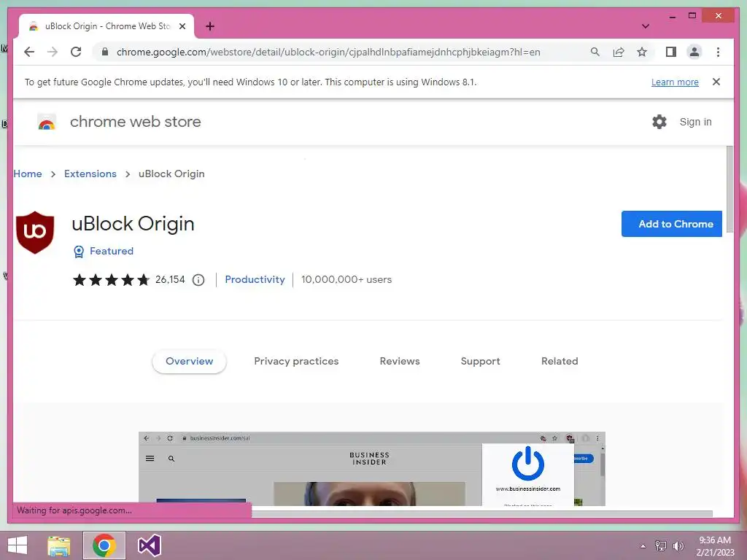Click the five-star rating
The height and width of the screenshot is (560, 747).
coord(111,279)
